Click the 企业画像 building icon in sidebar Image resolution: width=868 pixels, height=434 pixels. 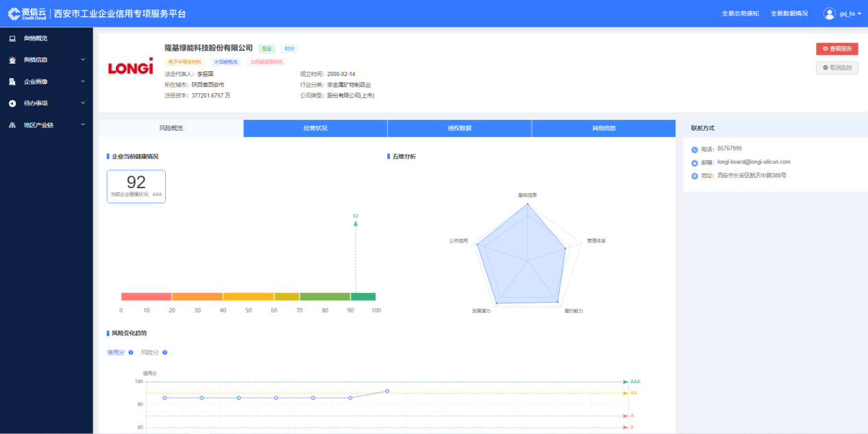click(x=12, y=82)
